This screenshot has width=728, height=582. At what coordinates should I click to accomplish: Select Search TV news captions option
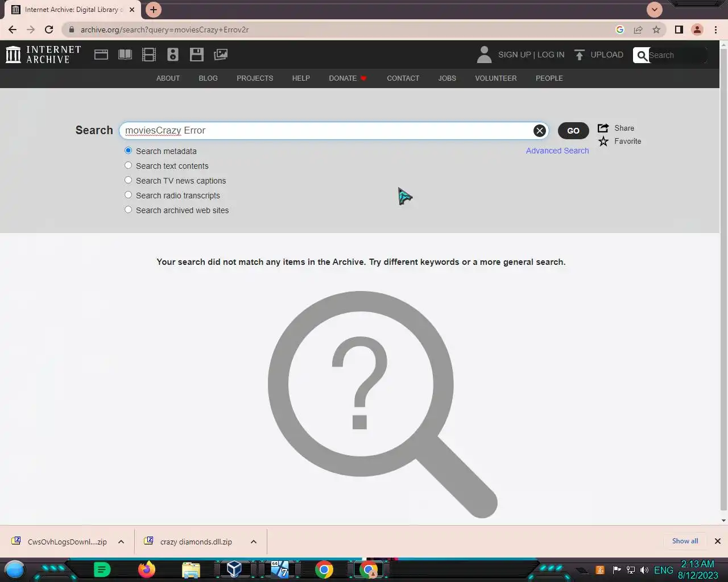(x=128, y=180)
